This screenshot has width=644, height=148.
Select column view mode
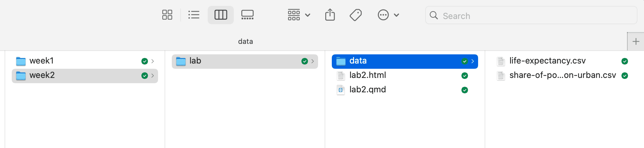pyautogui.click(x=221, y=15)
